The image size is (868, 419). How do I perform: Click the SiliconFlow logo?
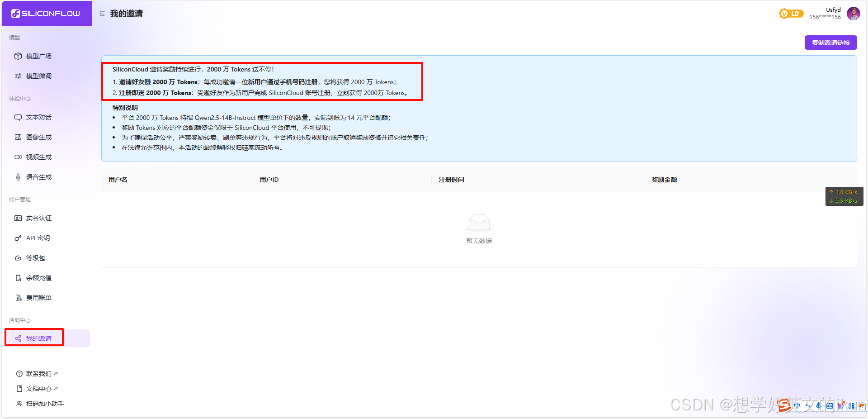point(46,14)
